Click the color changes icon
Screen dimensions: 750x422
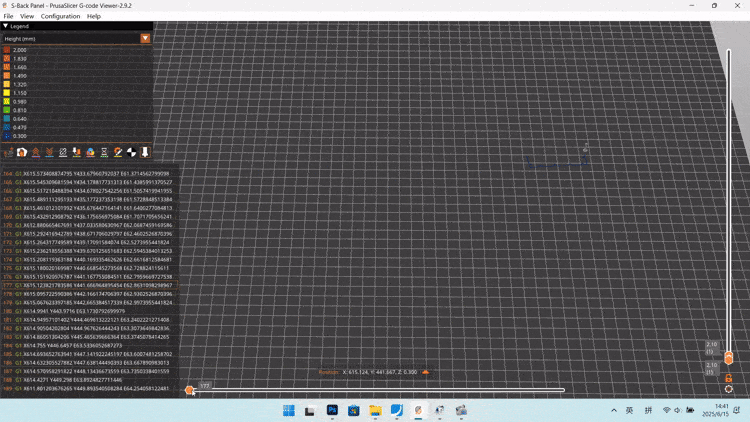point(90,152)
